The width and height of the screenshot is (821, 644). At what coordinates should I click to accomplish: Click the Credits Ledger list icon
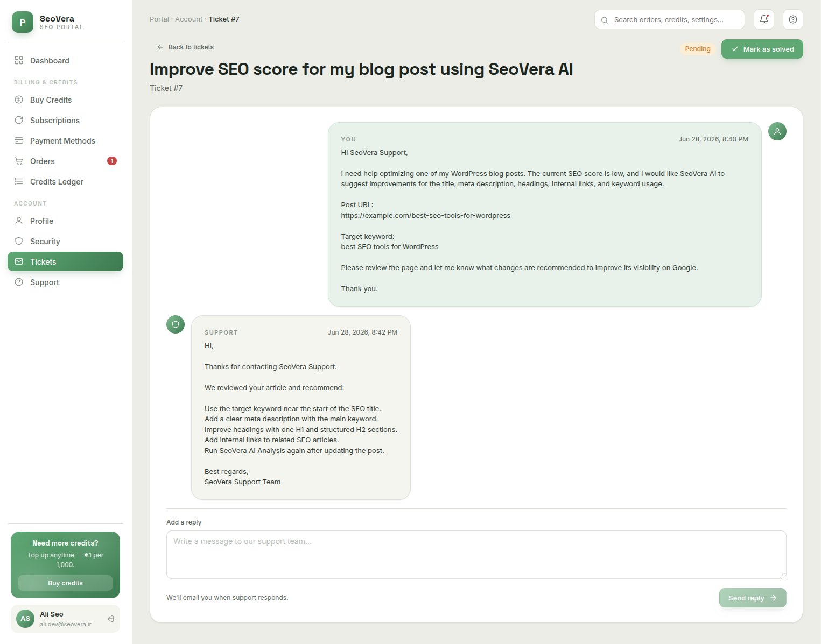tap(19, 181)
